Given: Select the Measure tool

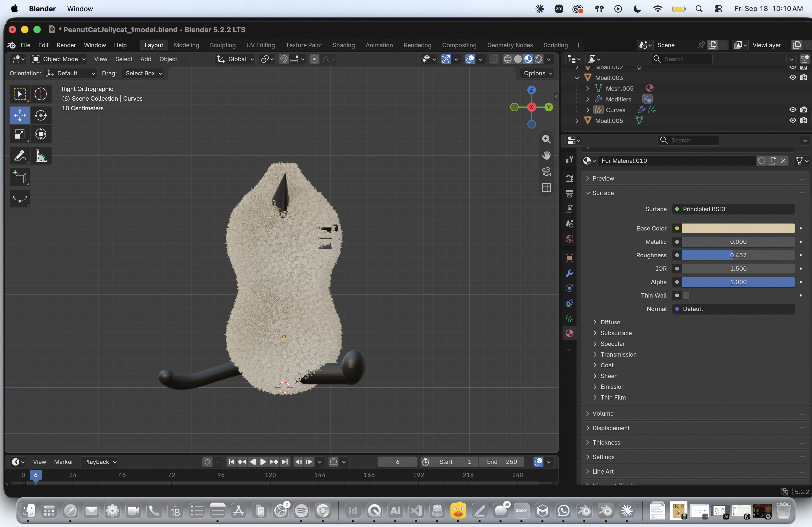Looking at the screenshot, I should (41, 156).
